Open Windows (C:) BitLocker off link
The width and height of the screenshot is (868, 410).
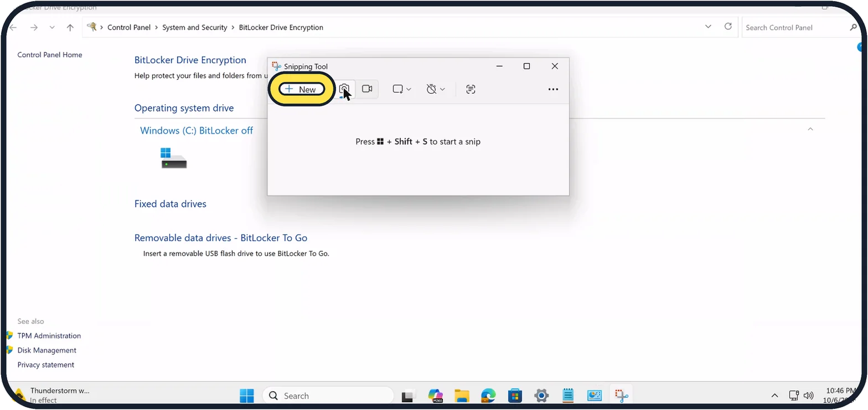tap(197, 131)
